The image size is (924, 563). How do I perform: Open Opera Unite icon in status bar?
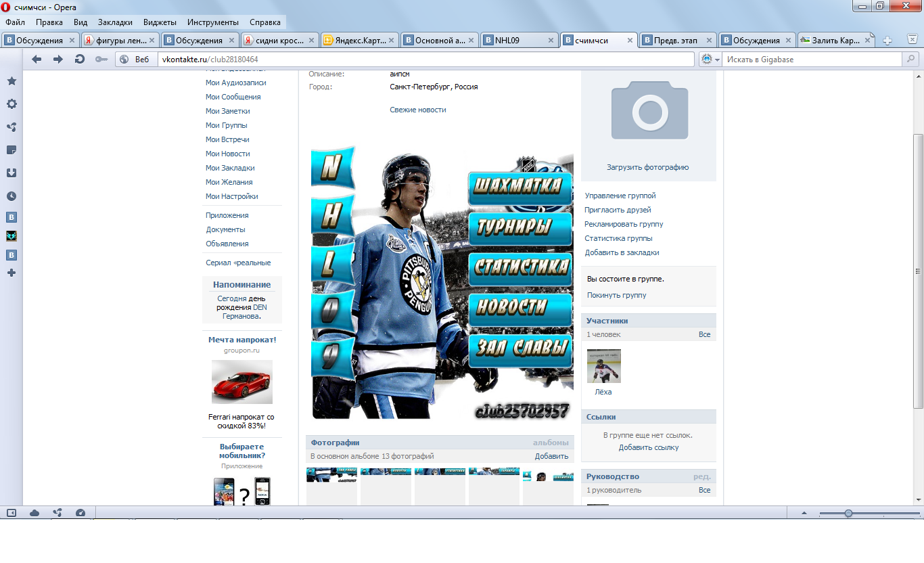coord(57,513)
